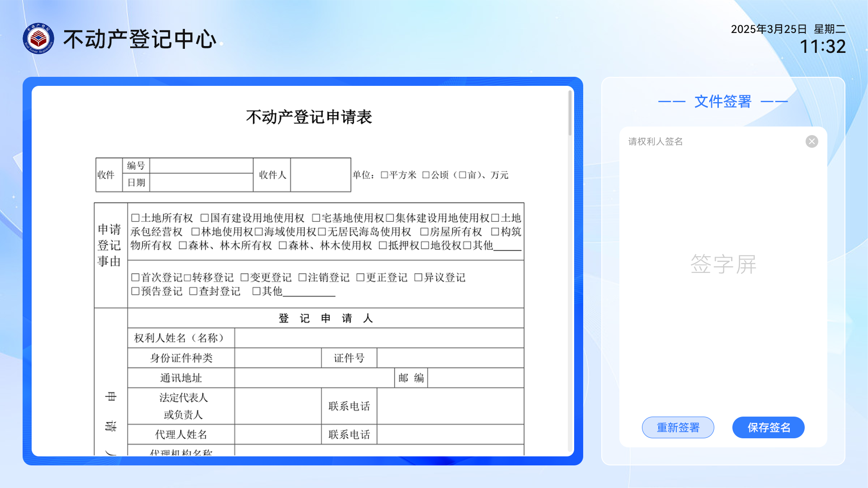Tick the 查封登记 checkbox

(x=193, y=291)
